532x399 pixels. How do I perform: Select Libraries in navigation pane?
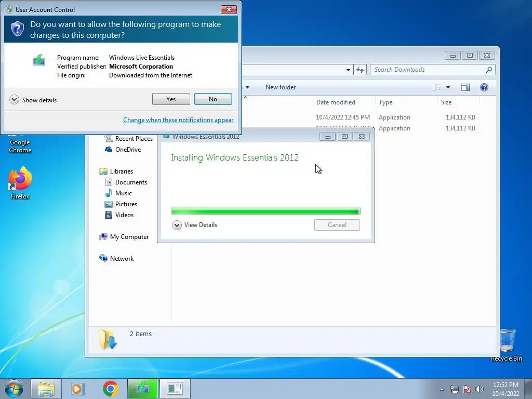click(121, 171)
